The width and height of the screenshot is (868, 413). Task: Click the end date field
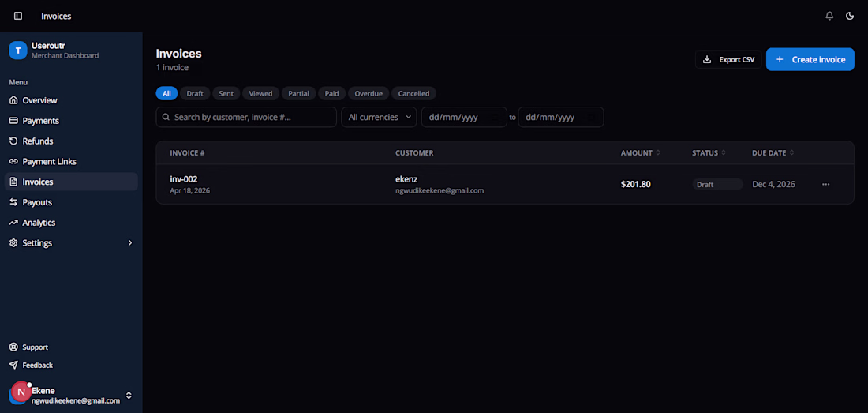tap(561, 118)
